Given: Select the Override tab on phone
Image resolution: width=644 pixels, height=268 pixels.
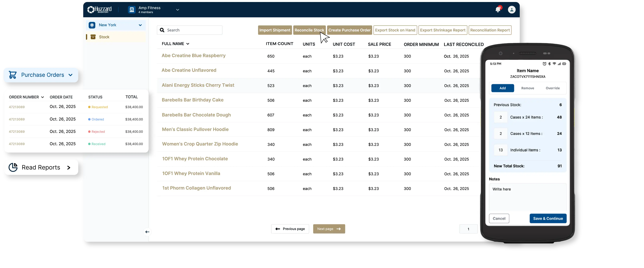Looking at the screenshot, I should point(553,88).
